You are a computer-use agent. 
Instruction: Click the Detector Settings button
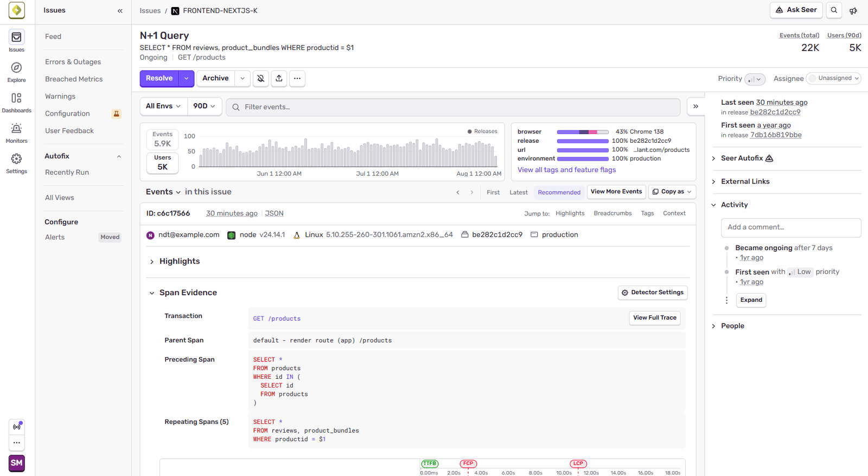(x=653, y=293)
